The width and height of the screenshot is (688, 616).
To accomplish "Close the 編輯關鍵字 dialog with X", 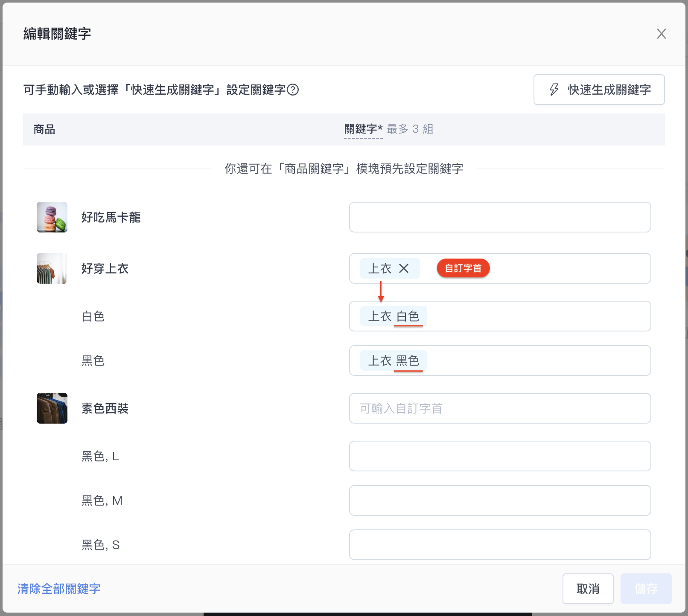I will tap(661, 34).
